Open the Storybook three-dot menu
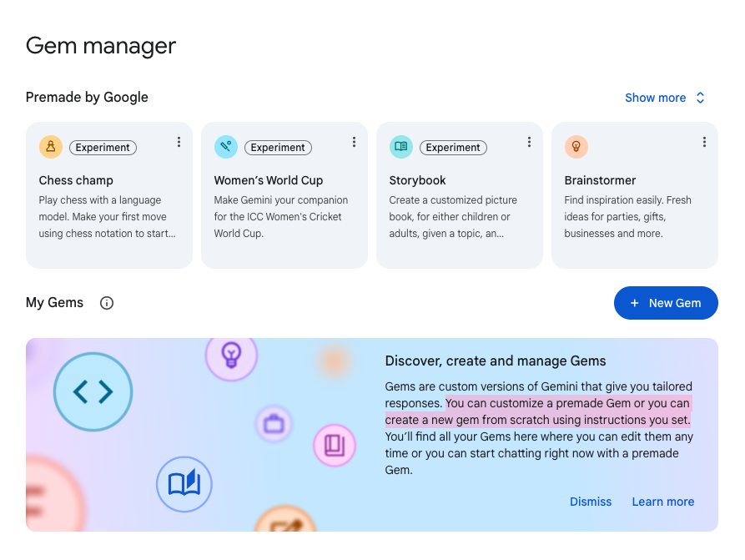 [529, 142]
